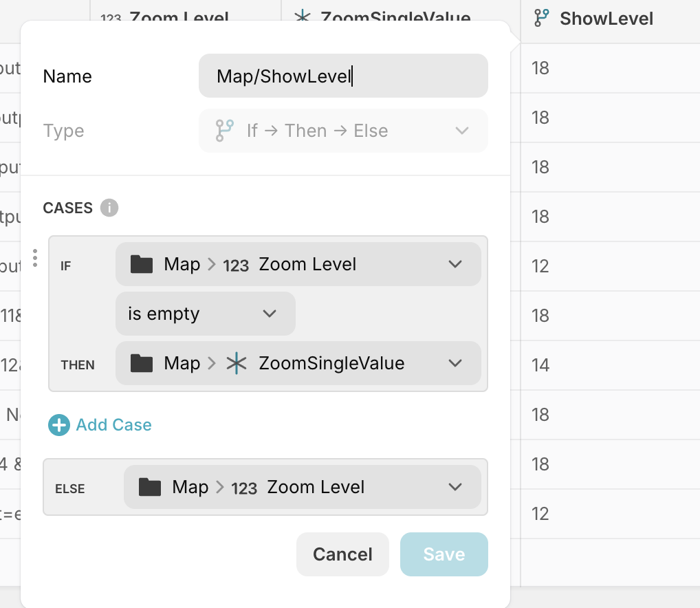This screenshot has height=608, width=700.
Task: Click the CASES info icon
Action: point(109,208)
